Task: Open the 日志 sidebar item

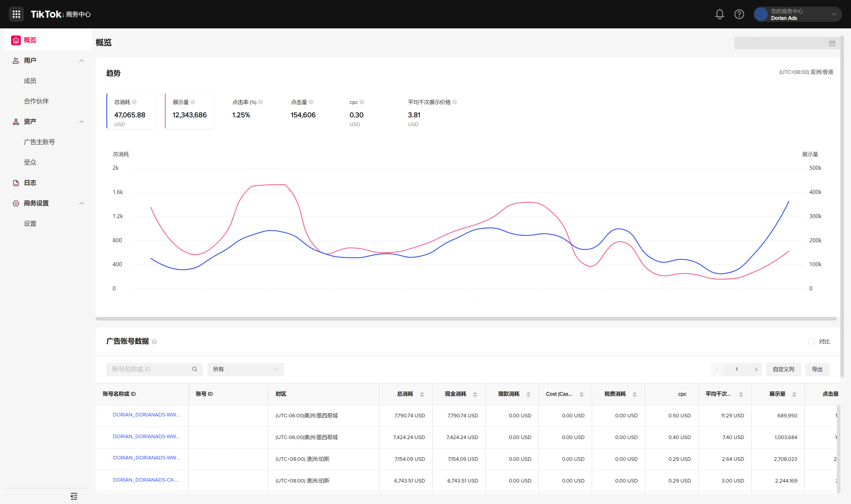Action: click(x=30, y=183)
